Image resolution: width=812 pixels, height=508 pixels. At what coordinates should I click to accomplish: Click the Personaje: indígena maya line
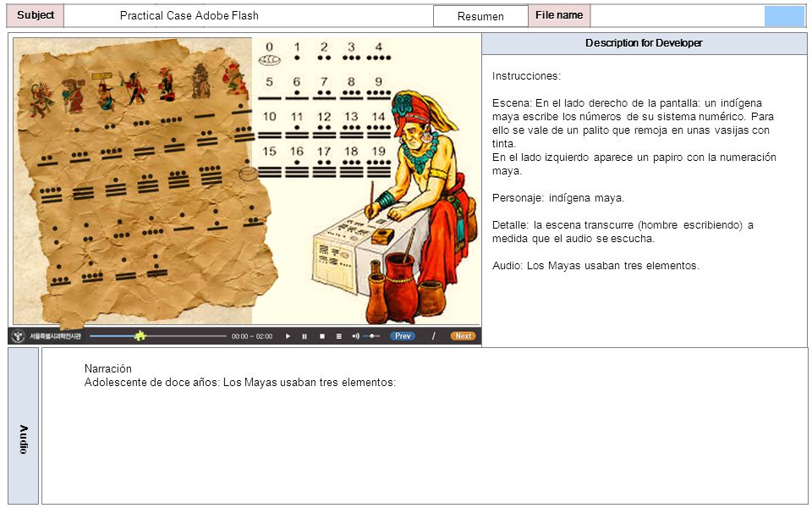click(x=558, y=197)
